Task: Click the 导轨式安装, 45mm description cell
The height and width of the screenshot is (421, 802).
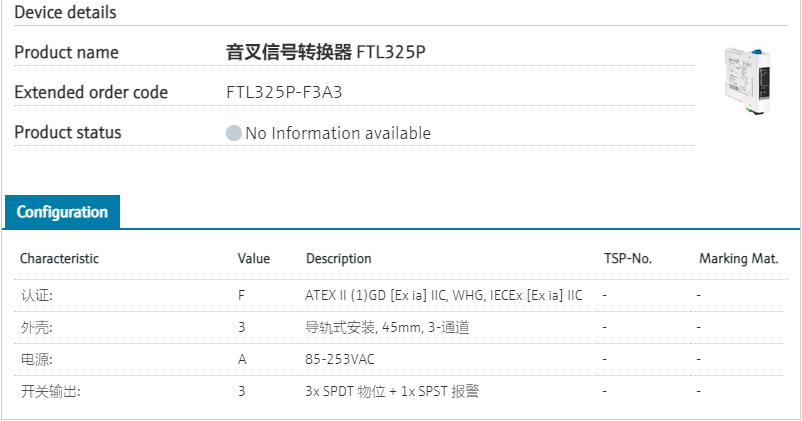Action: pos(387,327)
